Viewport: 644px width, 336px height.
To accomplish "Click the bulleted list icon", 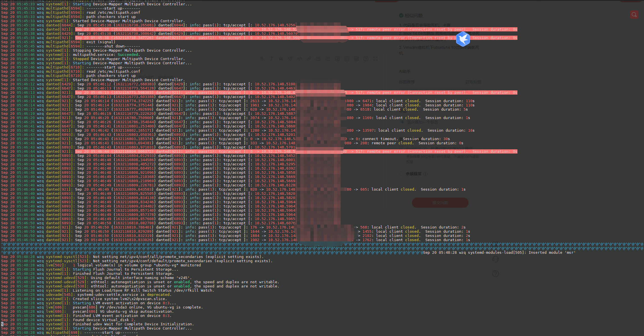I will click(x=318, y=59).
